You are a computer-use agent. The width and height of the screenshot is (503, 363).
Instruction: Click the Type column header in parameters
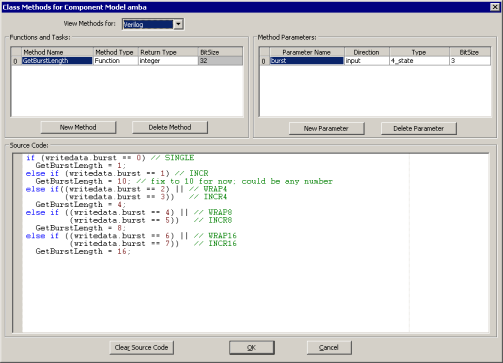coord(419,52)
